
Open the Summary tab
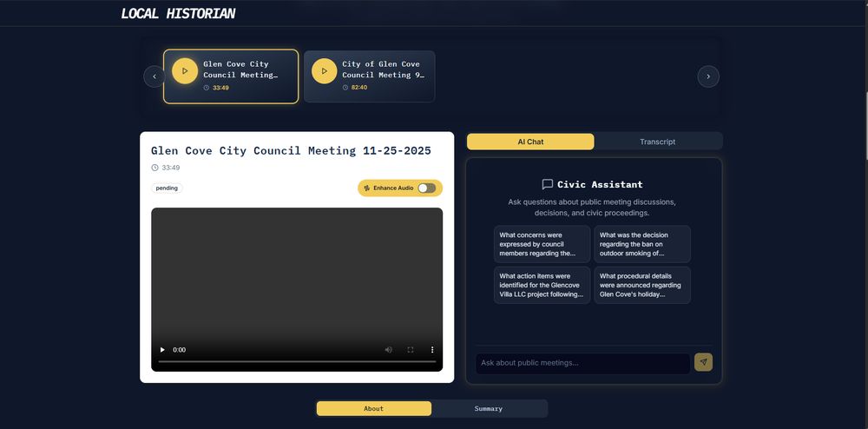click(488, 408)
